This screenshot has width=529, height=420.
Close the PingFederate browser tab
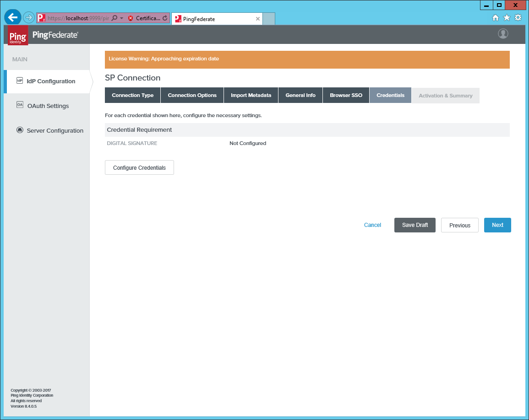pyautogui.click(x=258, y=19)
